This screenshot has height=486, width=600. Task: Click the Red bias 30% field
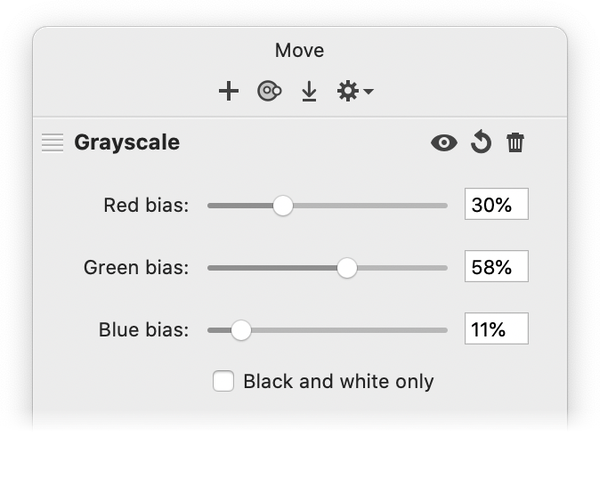pos(496,205)
